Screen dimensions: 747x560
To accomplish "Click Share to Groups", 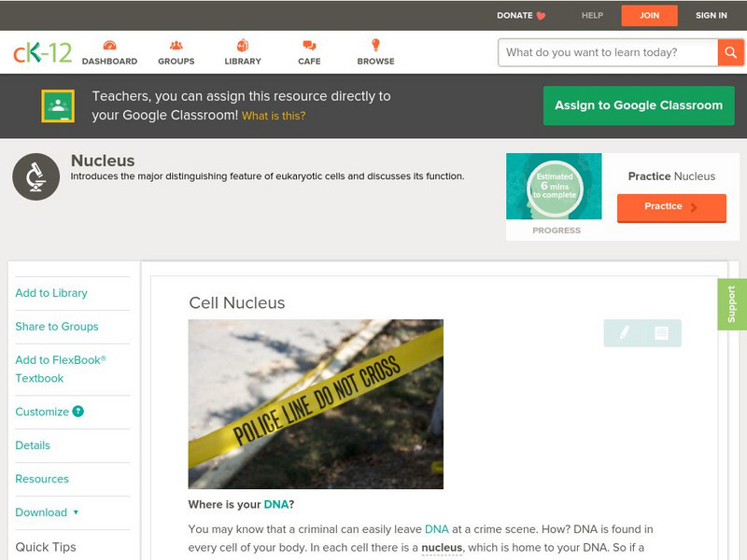I will (57, 327).
